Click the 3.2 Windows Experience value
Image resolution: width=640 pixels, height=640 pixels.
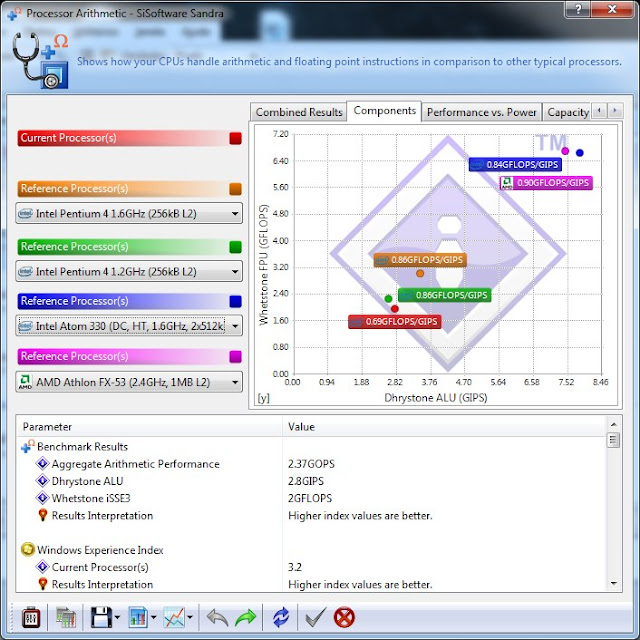click(x=295, y=567)
